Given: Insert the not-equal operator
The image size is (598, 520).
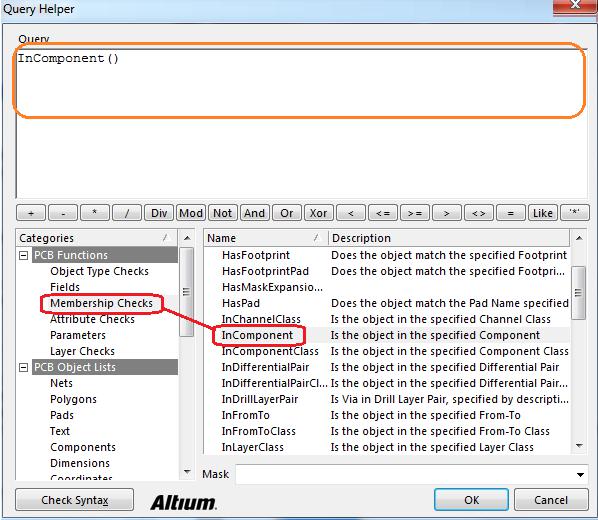Looking at the screenshot, I should (479, 213).
